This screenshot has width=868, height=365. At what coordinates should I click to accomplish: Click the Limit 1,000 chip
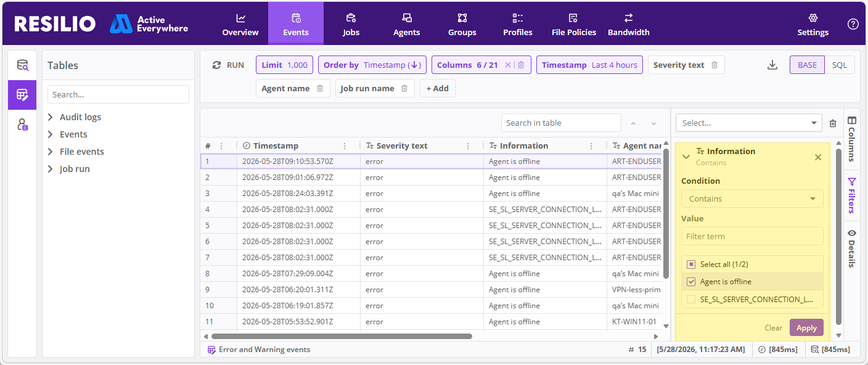coord(284,65)
